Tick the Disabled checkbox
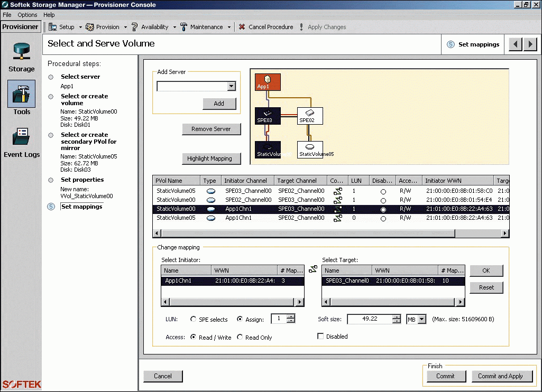 click(x=320, y=336)
